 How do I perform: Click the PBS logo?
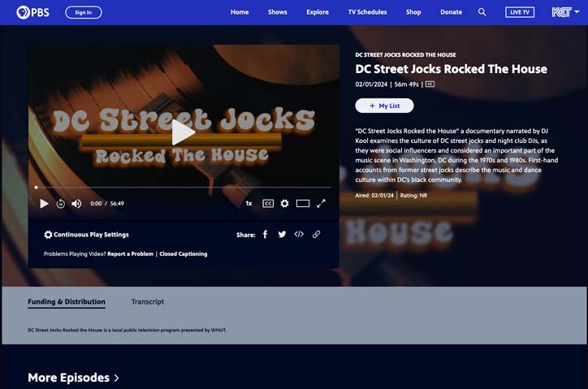pos(32,12)
